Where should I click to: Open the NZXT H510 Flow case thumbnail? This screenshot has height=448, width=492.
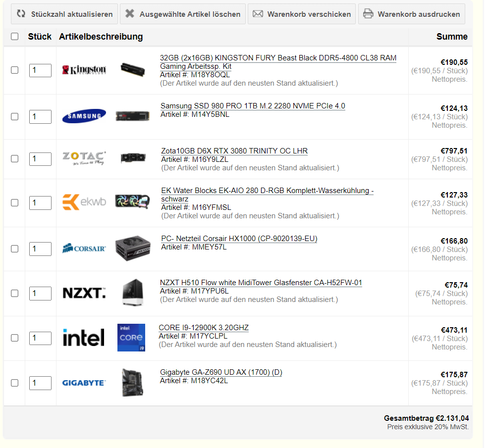click(133, 292)
